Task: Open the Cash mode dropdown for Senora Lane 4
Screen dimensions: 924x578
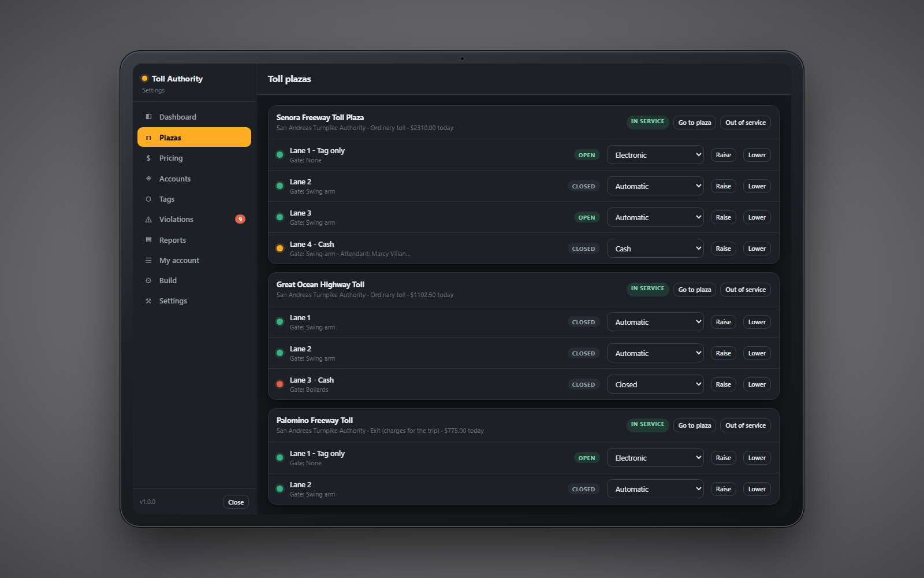Action: (x=655, y=249)
